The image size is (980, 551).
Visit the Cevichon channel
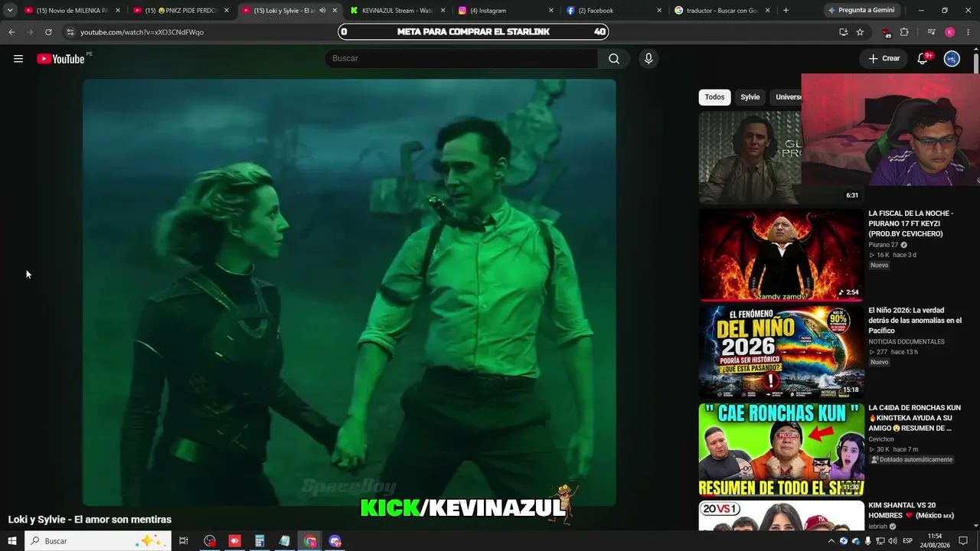(881, 439)
